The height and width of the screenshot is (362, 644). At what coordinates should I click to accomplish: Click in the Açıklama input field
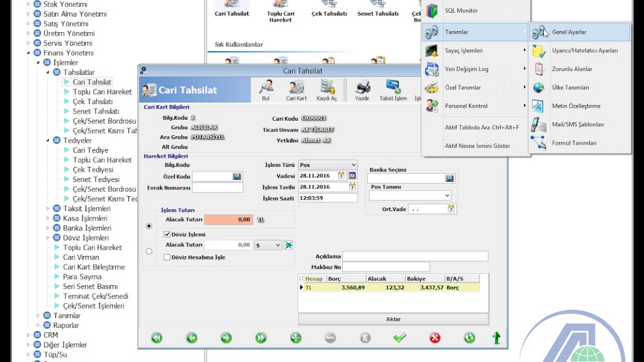point(415,256)
